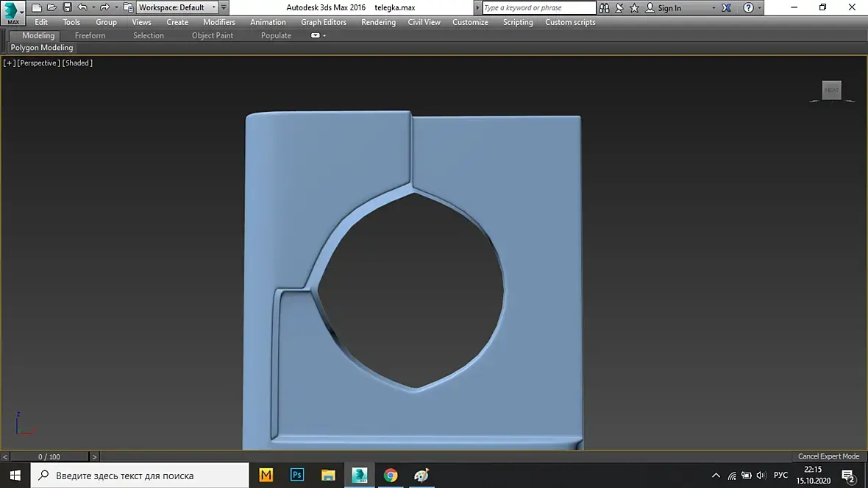Click the Undo arrow icon
Viewport: 868px width, 488px height.
(x=82, y=7)
